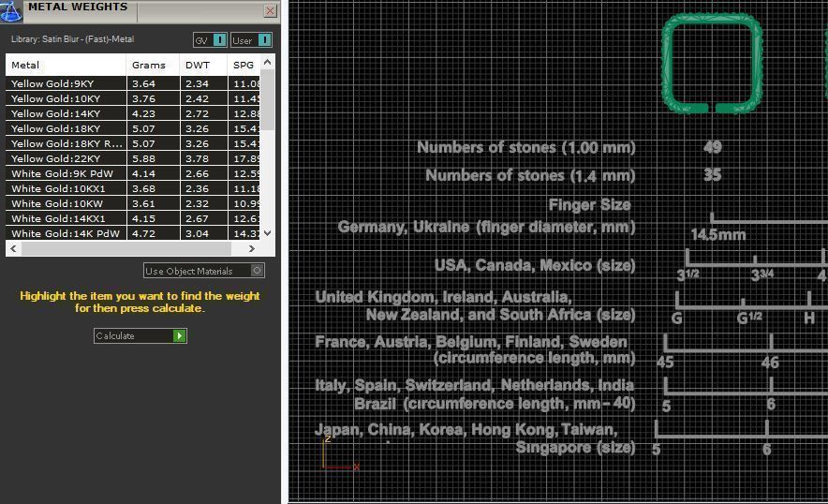Click the 2.34 DWT value
The height and width of the screenshot is (504, 828).
[197, 83]
